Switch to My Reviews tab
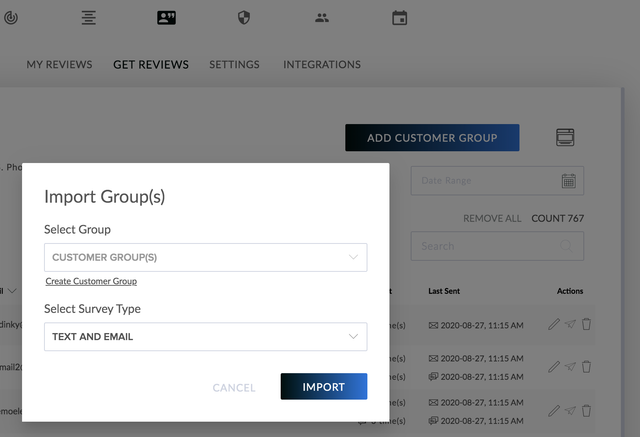The width and height of the screenshot is (640, 437). [x=59, y=64]
